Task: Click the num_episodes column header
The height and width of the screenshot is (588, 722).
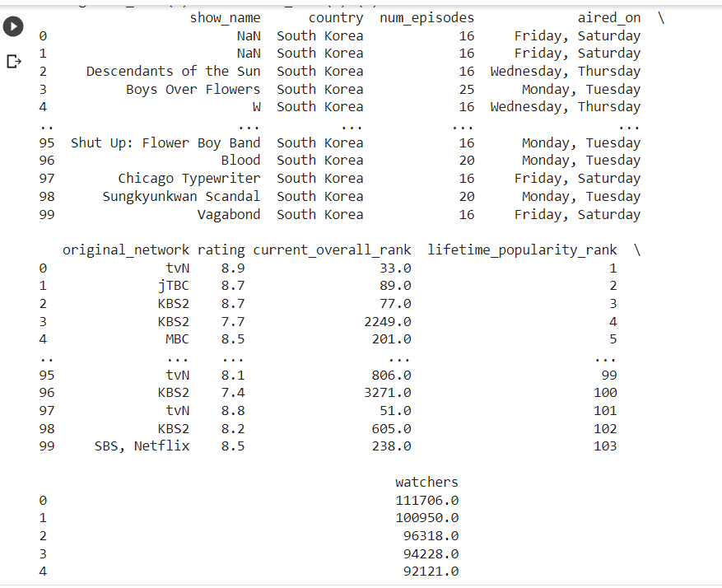Action: coord(426,18)
